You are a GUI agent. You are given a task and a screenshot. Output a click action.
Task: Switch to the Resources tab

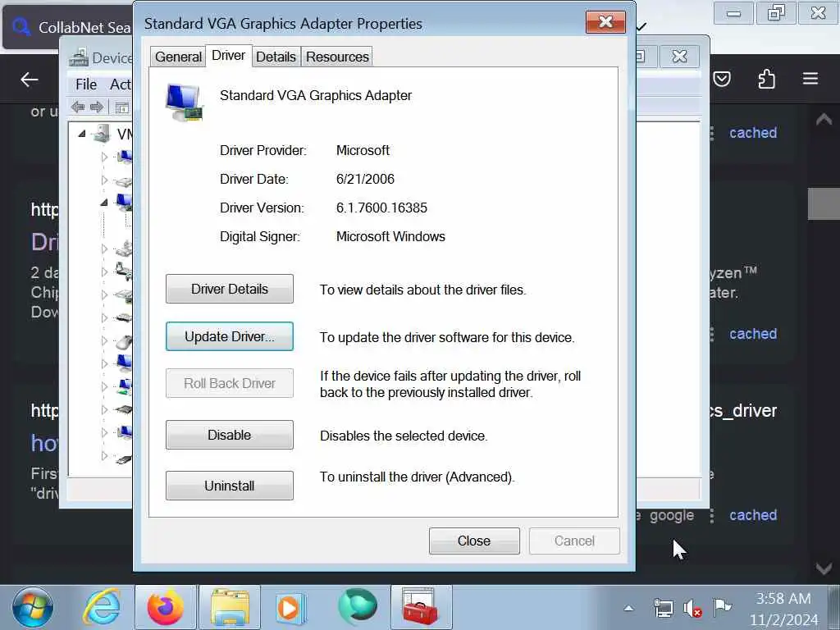point(337,57)
